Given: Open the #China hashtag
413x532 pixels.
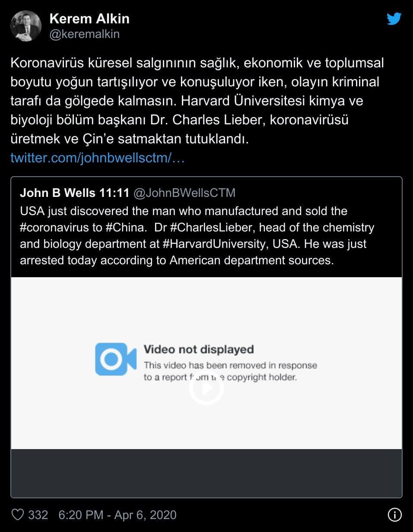Looking at the screenshot, I should click(124, 227).
